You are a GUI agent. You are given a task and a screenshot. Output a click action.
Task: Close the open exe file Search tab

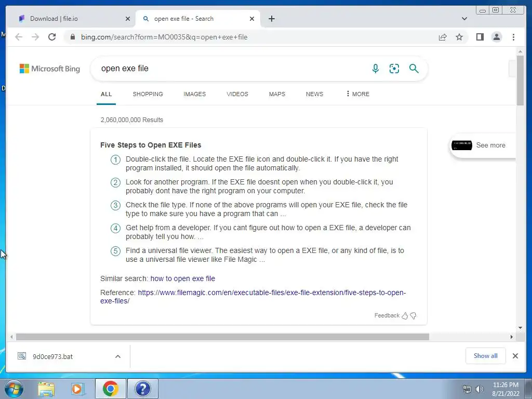[x=252, y=19]
